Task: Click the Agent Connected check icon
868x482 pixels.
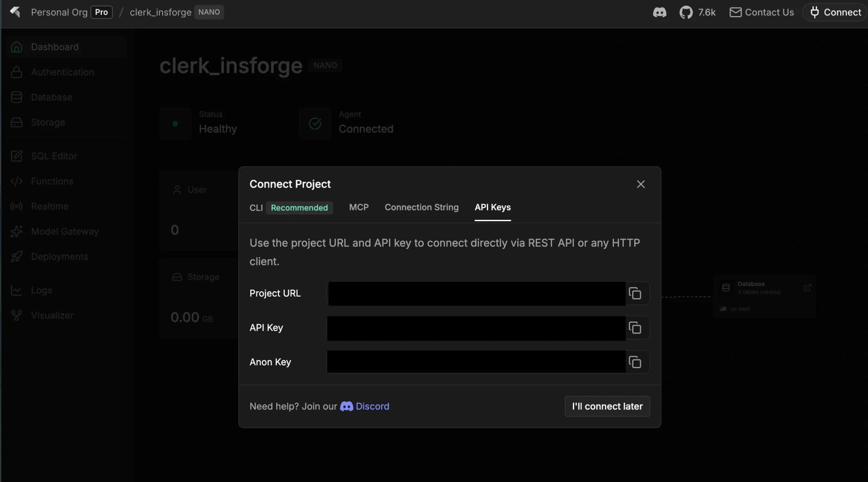Action: 315,123
